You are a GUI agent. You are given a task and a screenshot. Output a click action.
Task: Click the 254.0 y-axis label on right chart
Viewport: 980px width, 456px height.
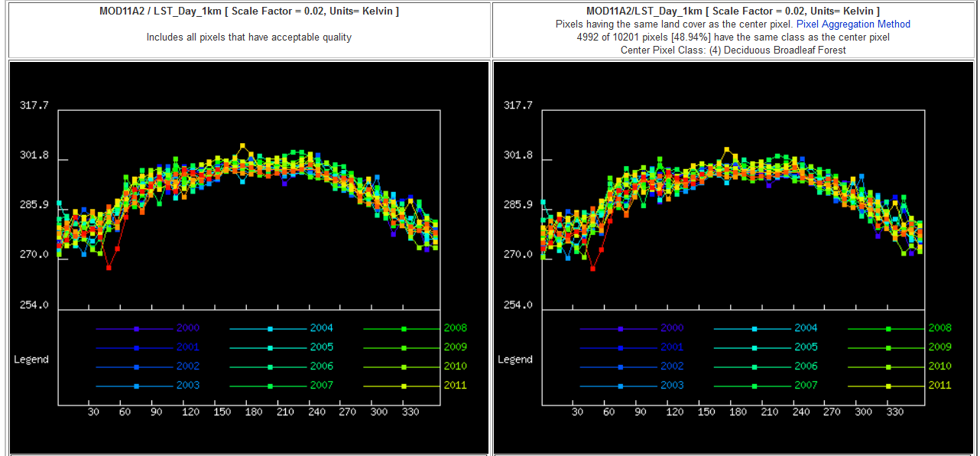click(x=518, y=305)
